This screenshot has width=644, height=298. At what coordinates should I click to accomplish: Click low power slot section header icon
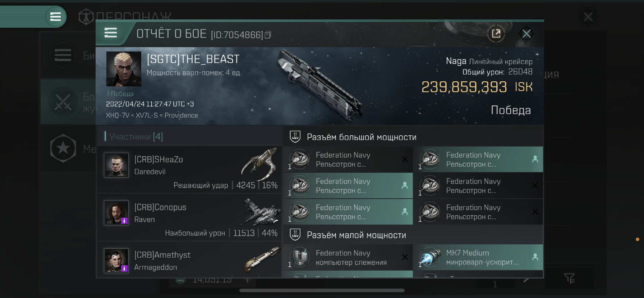[295, 235]
